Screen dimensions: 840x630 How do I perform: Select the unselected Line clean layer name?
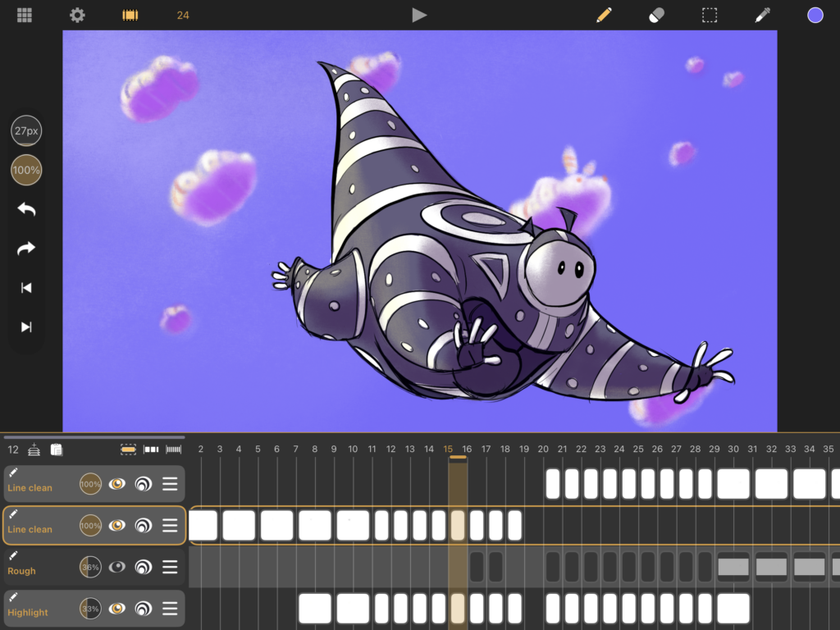pos(30,488)
